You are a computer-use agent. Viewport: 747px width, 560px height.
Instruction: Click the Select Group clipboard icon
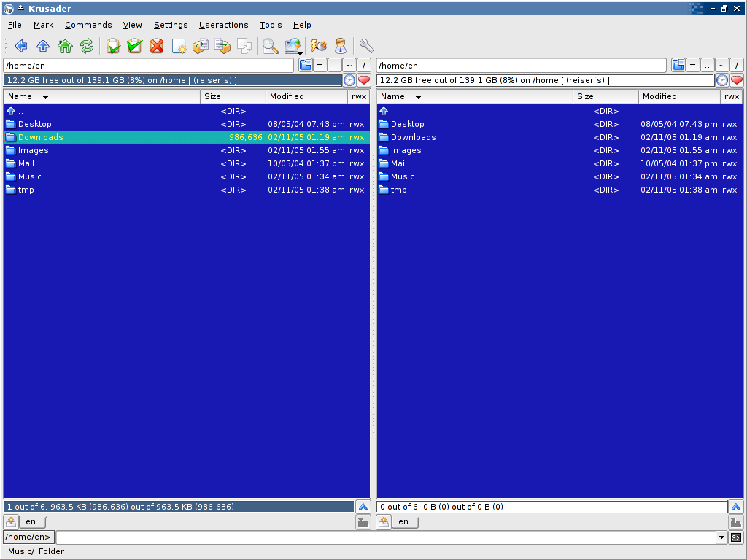coord(113,46)
